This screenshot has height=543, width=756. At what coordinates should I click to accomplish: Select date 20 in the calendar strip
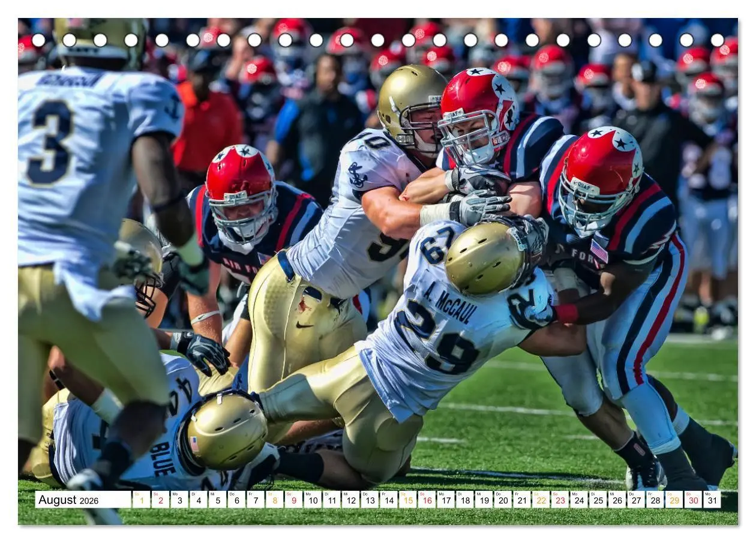pos(503,500)
